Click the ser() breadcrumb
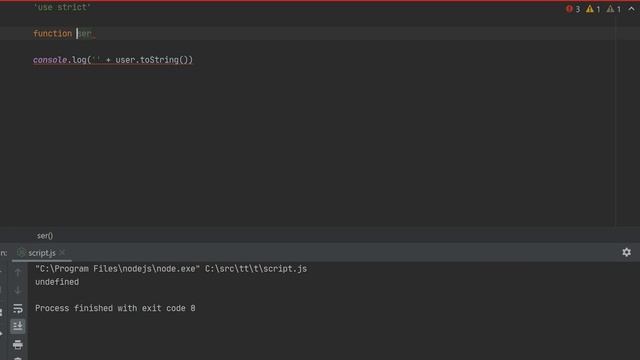 click(45, 236)
